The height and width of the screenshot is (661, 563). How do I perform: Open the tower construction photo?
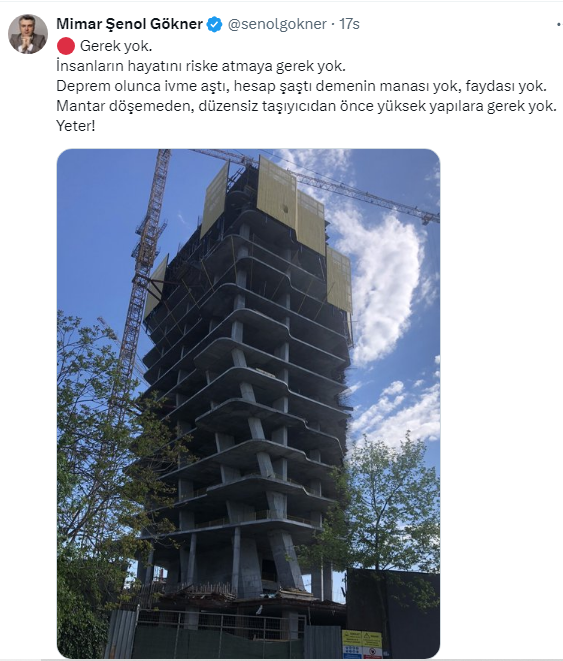coord(248,403)
